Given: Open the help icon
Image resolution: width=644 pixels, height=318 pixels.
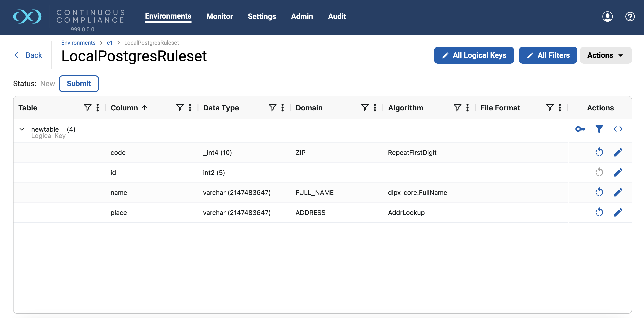Looking at the screenshot, I should click(x=630, y=17).
